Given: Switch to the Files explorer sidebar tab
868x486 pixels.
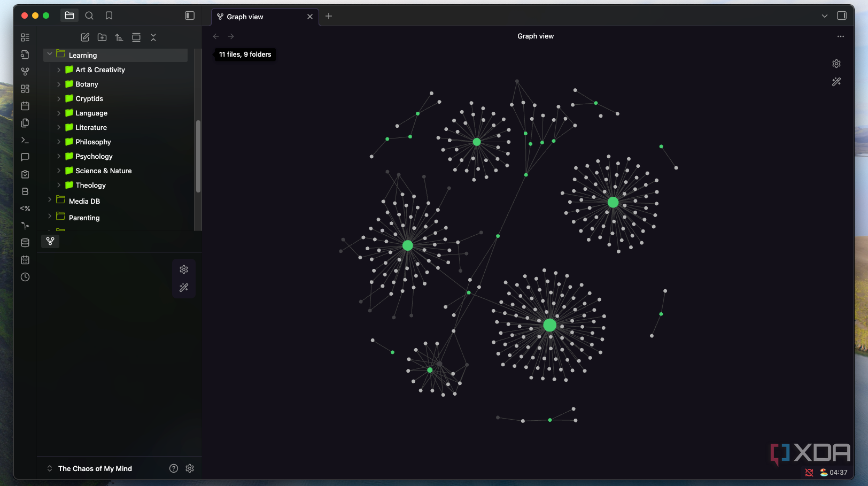Looking at the screenshot, I should click(69, 16).
